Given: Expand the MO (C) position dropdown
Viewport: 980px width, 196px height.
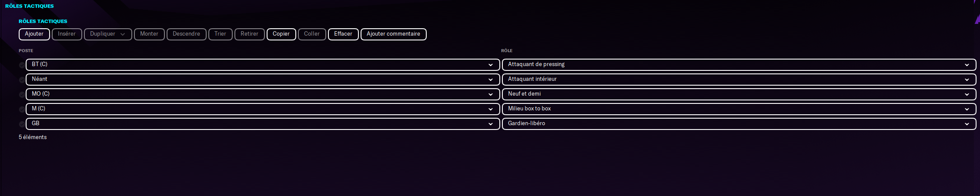Looking at the screenshot, I should [263, 94].
